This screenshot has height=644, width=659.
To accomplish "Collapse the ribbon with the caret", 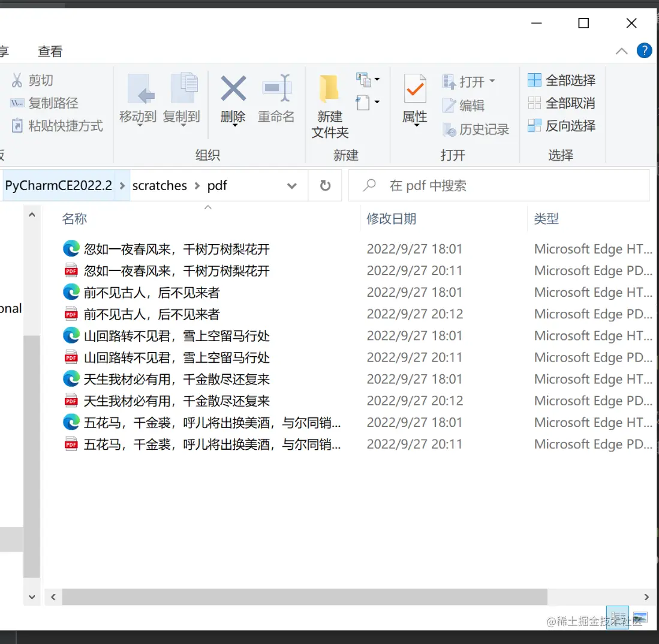I will [x=621, y=52].
